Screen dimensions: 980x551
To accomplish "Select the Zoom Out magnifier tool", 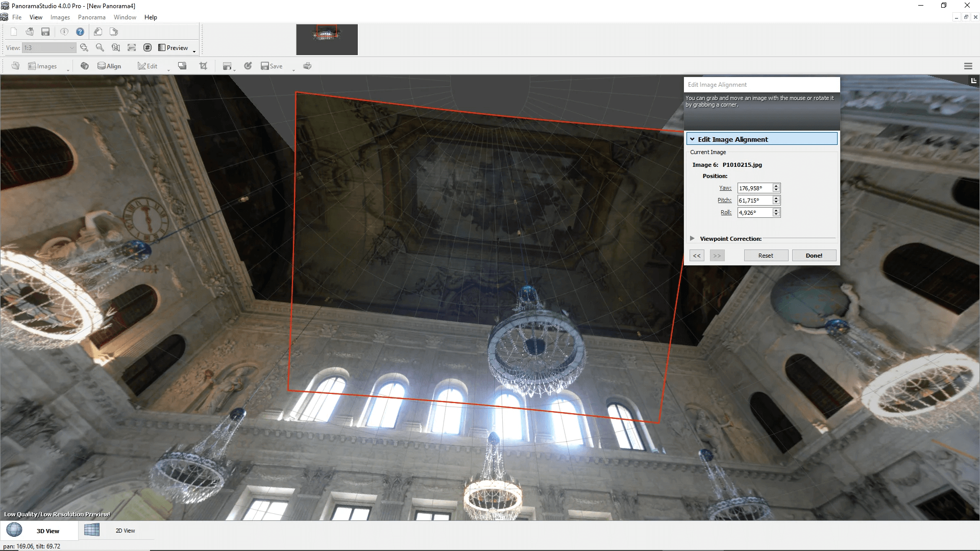I will point(100,47).
